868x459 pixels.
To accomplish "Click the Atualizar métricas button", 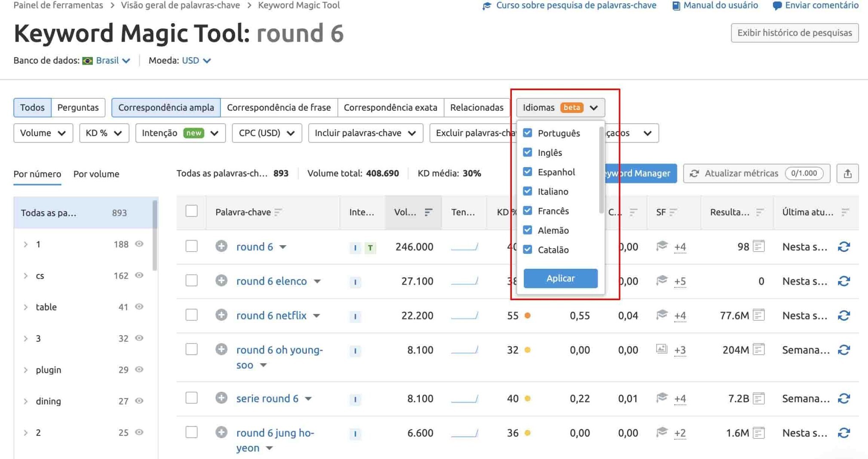I will 757,173.
